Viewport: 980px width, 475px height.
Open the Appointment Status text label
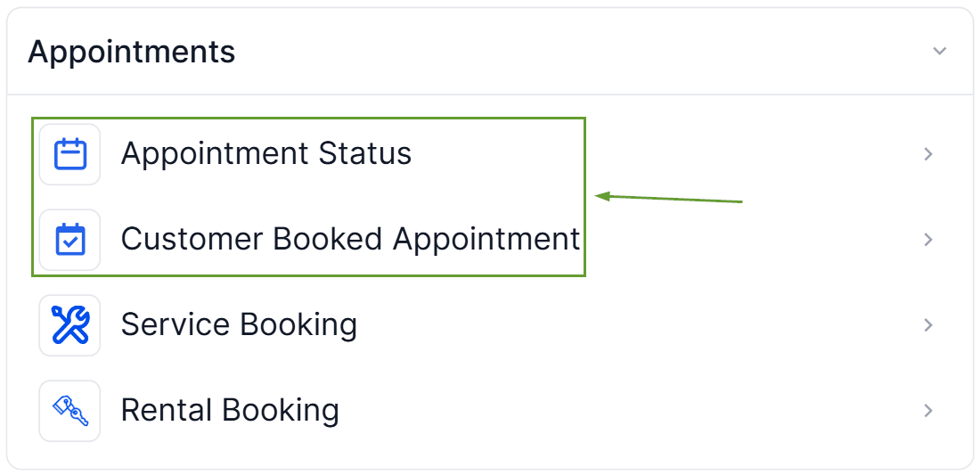click(266, 153)
